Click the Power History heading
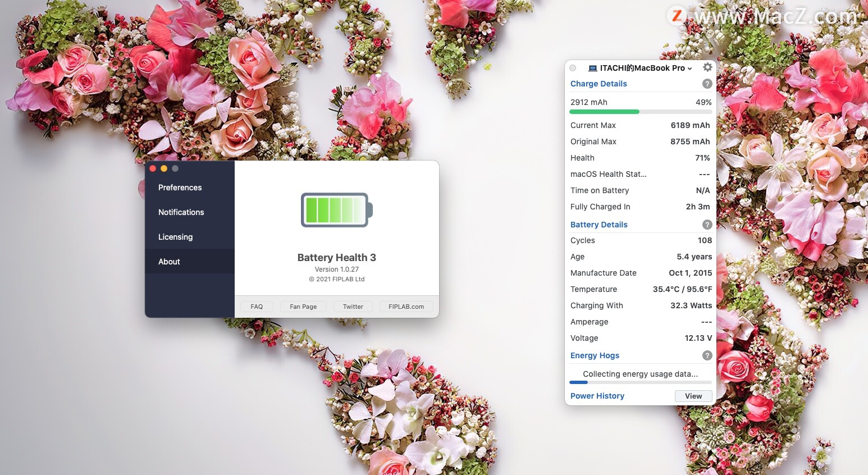 tap(597, 396)
